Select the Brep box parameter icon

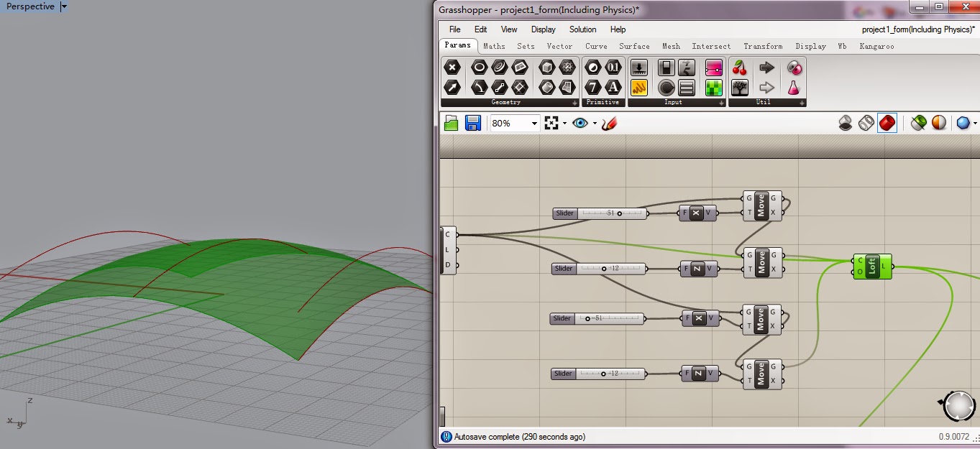[547, 68]
